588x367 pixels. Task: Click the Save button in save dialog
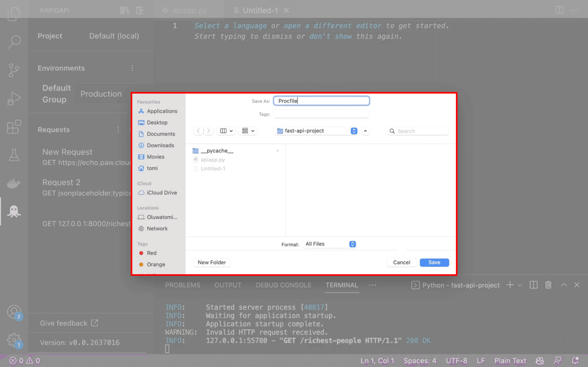(x=434, y=262)
